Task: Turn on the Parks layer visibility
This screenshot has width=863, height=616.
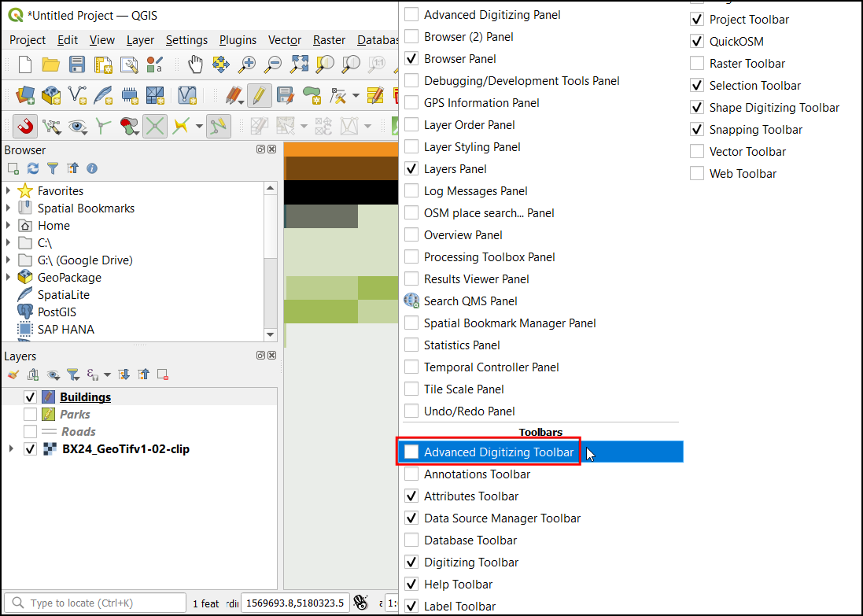Action: [30, 415]
